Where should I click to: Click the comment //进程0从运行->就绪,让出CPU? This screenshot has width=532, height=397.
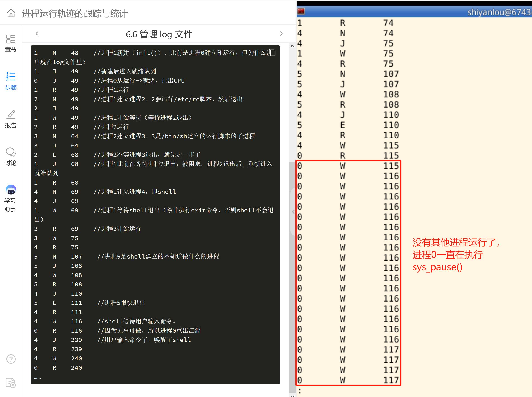pos(139,81)
